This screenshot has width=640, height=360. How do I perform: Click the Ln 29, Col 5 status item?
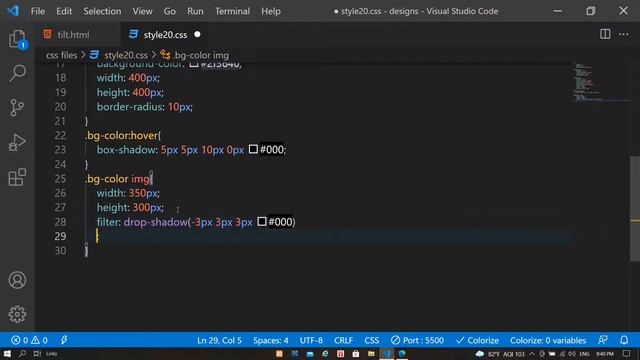coord(219,340)
